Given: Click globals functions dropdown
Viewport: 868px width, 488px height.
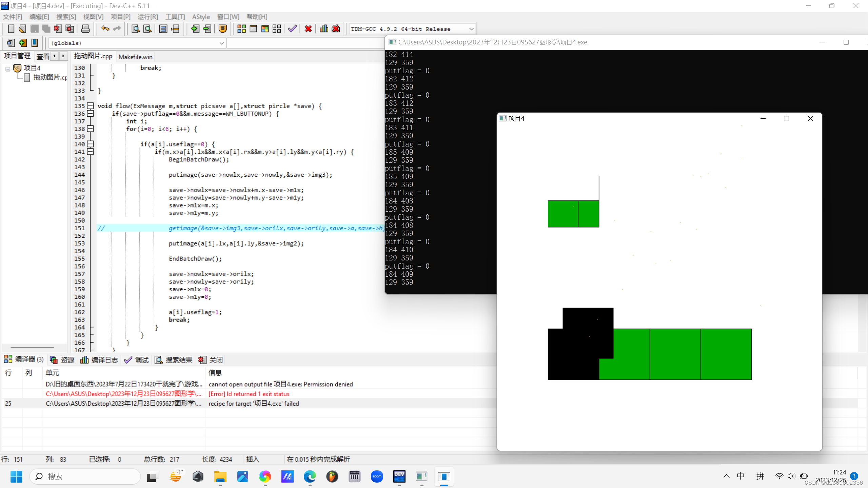Looking at the screenshot, I should (137, 43).
